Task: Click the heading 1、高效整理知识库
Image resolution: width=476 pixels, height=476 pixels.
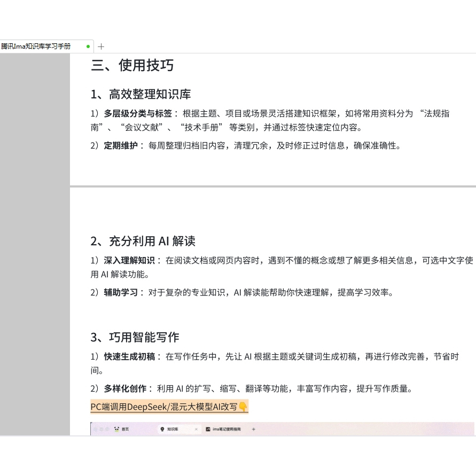Action: [x=141, y=94]
